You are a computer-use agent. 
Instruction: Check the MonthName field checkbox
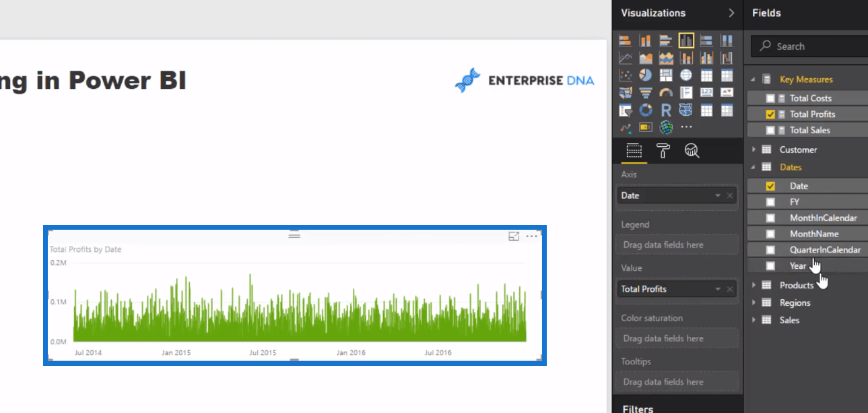coord(770,234)
